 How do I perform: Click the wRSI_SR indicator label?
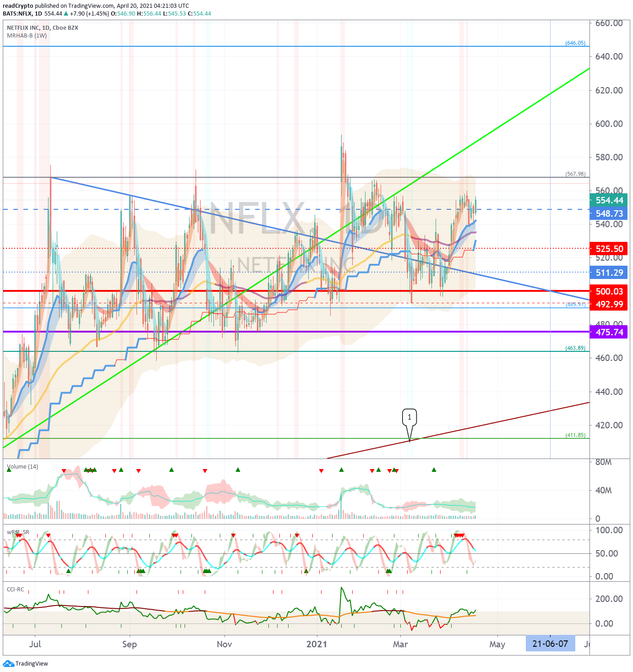18,532
